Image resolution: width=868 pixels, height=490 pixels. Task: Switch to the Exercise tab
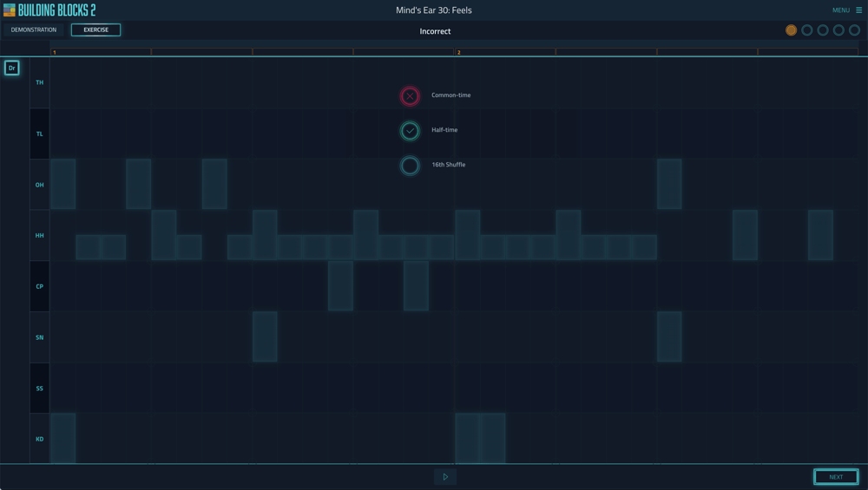(x=95, y=30)
